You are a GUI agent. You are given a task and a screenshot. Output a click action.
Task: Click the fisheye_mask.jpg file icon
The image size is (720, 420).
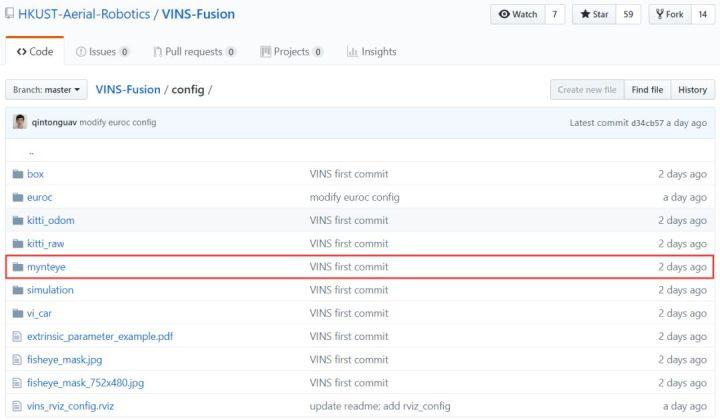(x=17, y=360)
